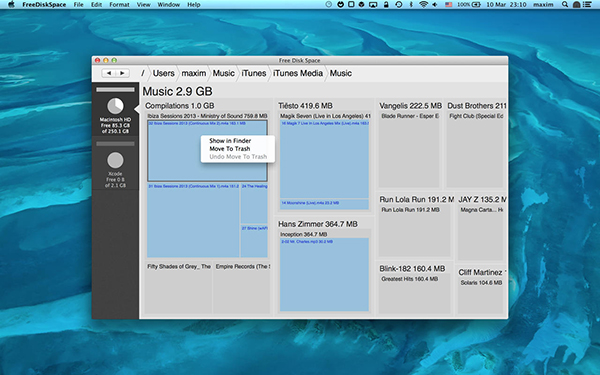Click the Blade Runner album block
This screenshot has width=600, height=375.
click(409, 149)
